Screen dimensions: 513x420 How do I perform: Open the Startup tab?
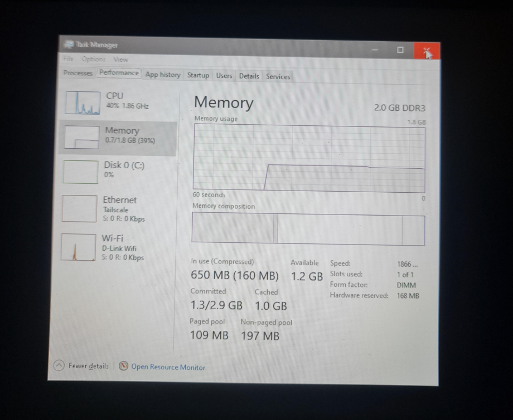[199, 76]
